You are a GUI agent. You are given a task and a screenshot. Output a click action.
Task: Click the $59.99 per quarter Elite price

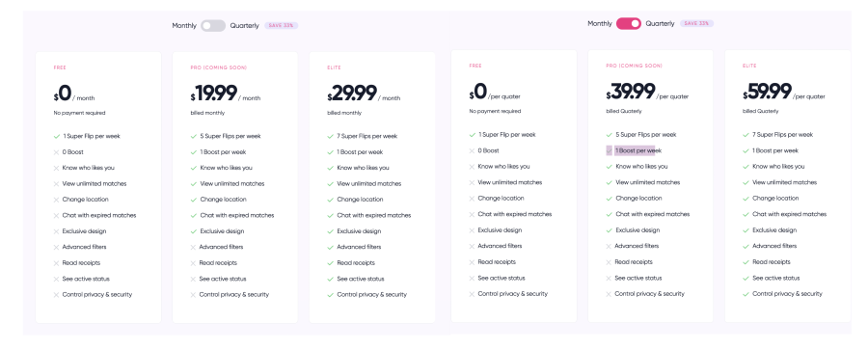784,92
